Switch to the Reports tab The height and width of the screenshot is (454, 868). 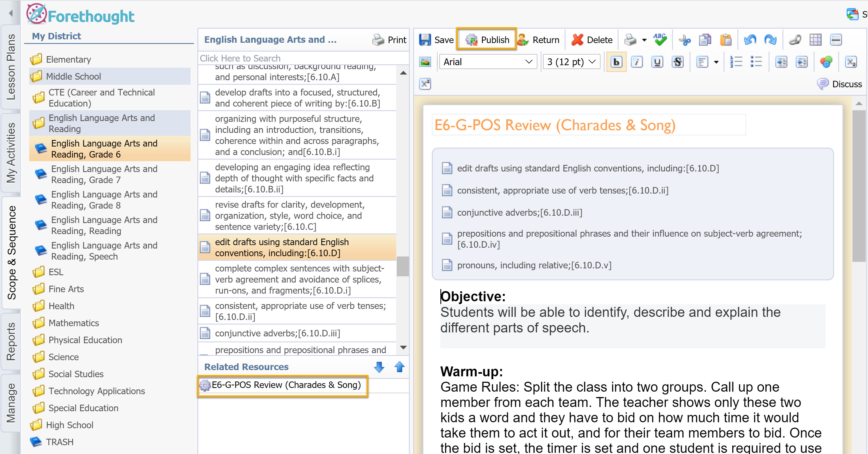[11, 341]
